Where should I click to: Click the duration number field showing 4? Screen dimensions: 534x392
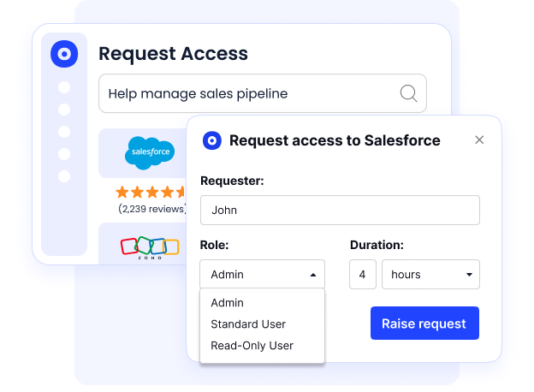pyautogui.click(x=363, y=275)
